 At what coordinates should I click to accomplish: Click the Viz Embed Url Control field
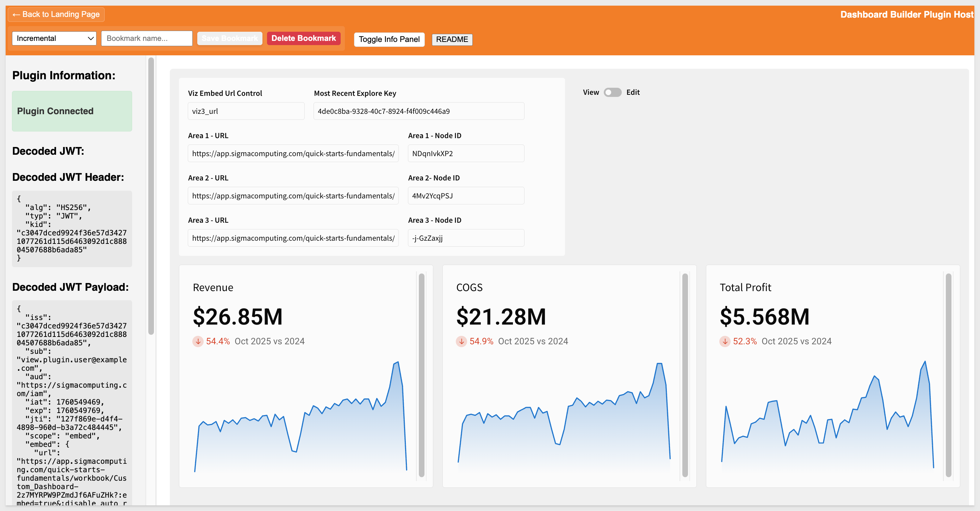tap(246, 111)
